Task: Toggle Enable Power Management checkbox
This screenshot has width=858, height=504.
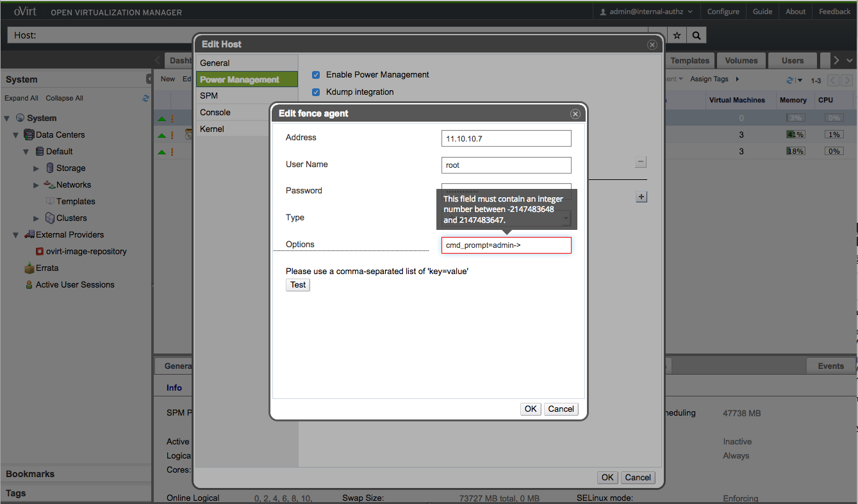Action: 316,75
